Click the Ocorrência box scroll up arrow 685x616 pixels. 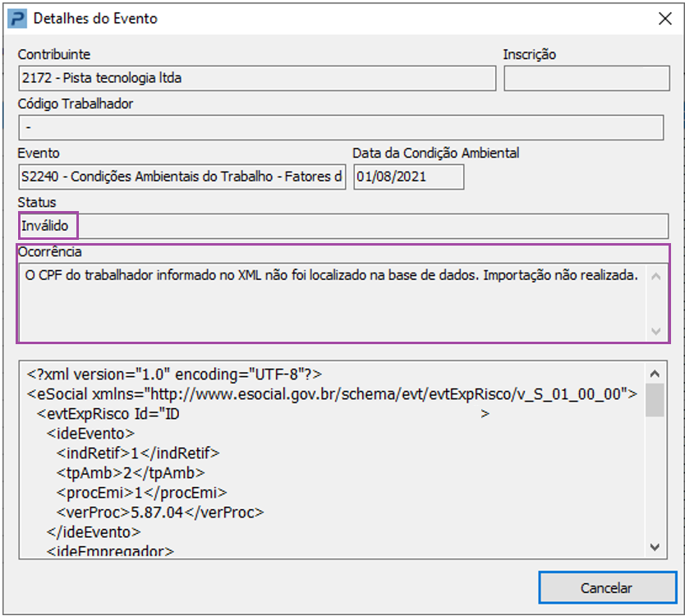point(655,276)
